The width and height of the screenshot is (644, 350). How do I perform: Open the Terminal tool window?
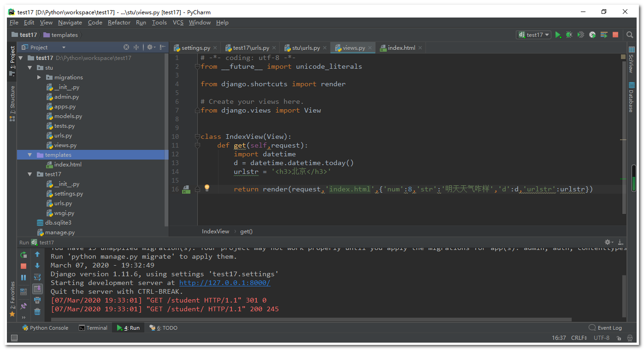click(93, 328)
